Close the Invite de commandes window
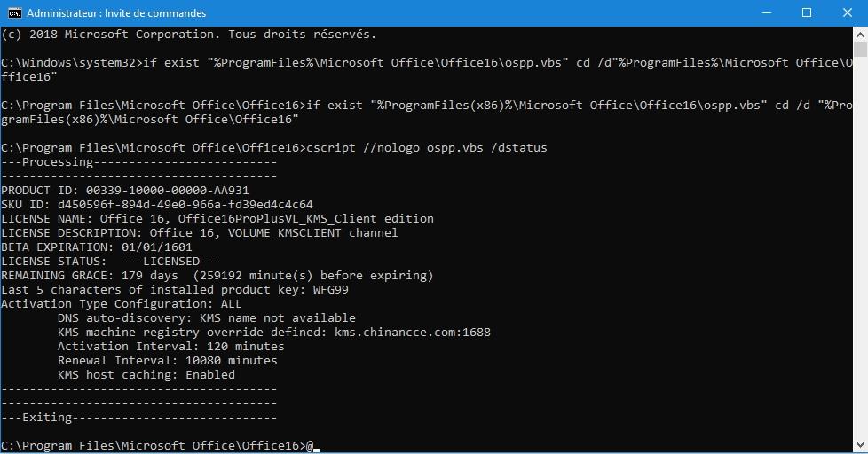 pyautogui.click(x=847, y=12)
